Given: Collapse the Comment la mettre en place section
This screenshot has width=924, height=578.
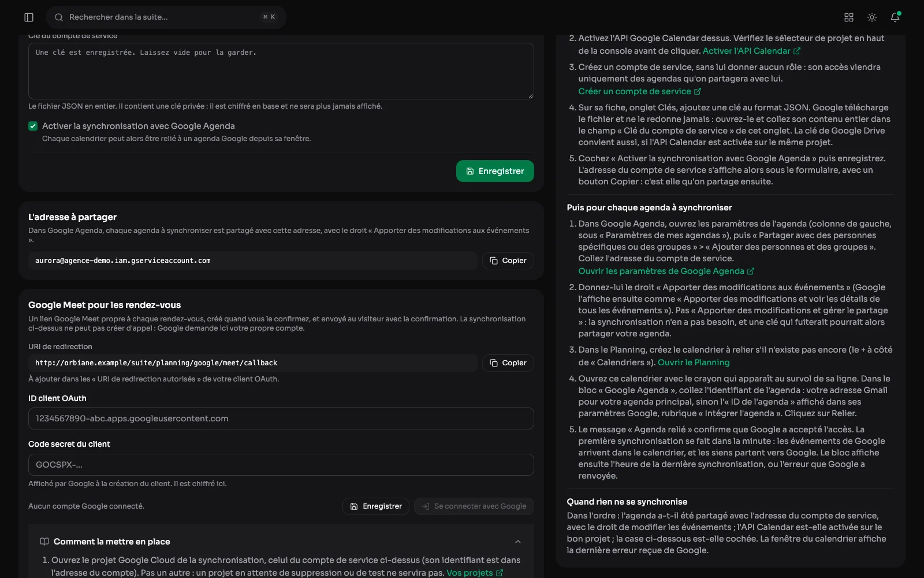Looking at the screenshot, I should (x=518, y=542).
